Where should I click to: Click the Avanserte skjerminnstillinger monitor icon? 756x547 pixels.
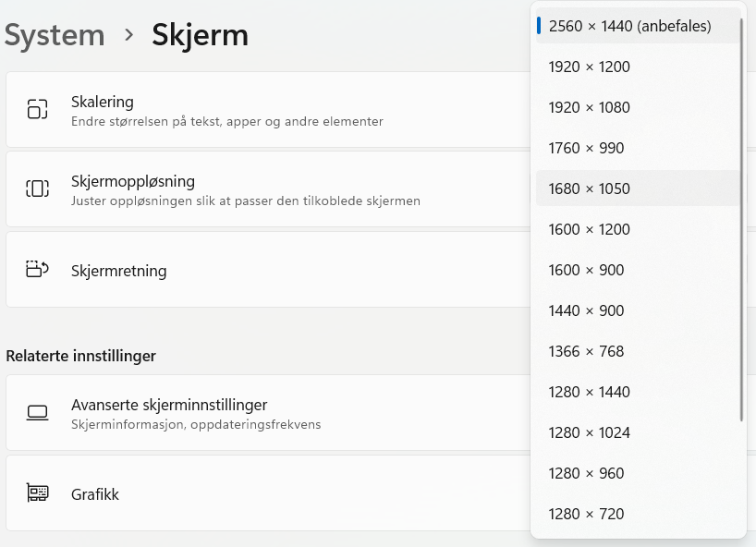[x=36, y=412]
